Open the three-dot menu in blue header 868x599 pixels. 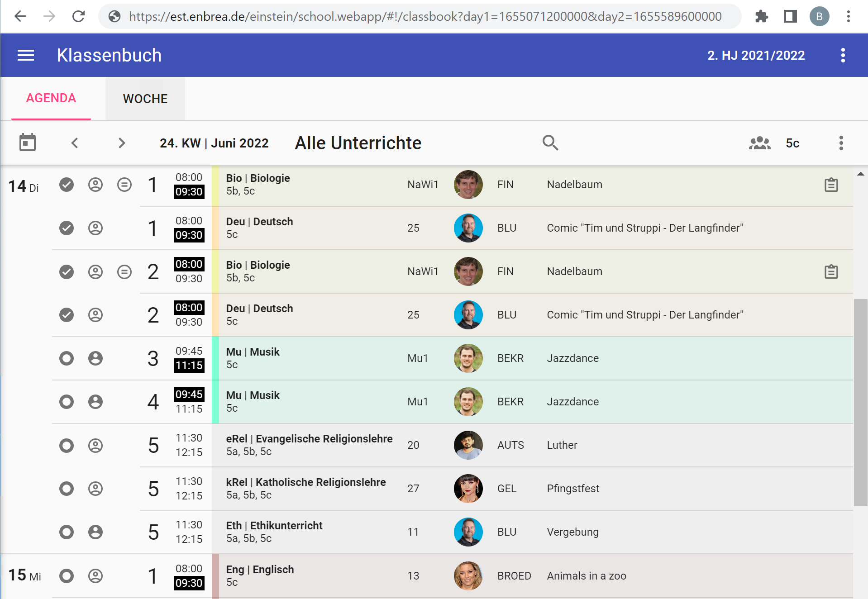pos(843,55)
